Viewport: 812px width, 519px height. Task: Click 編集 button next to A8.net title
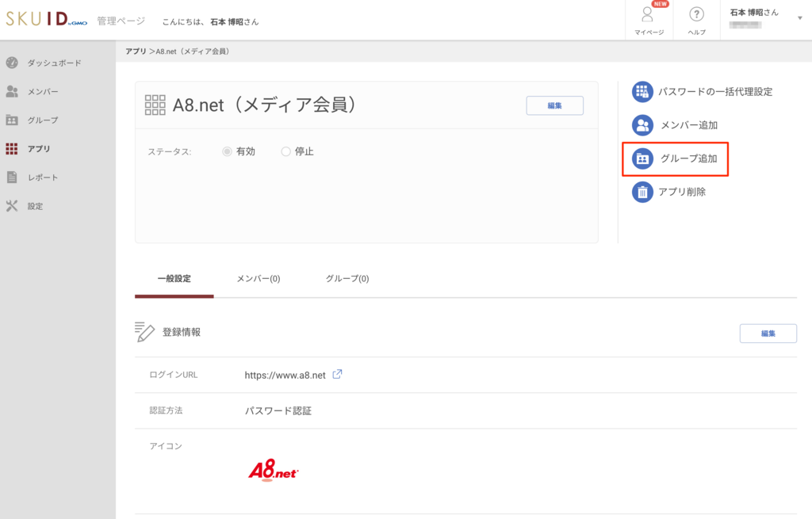point(554,105)
